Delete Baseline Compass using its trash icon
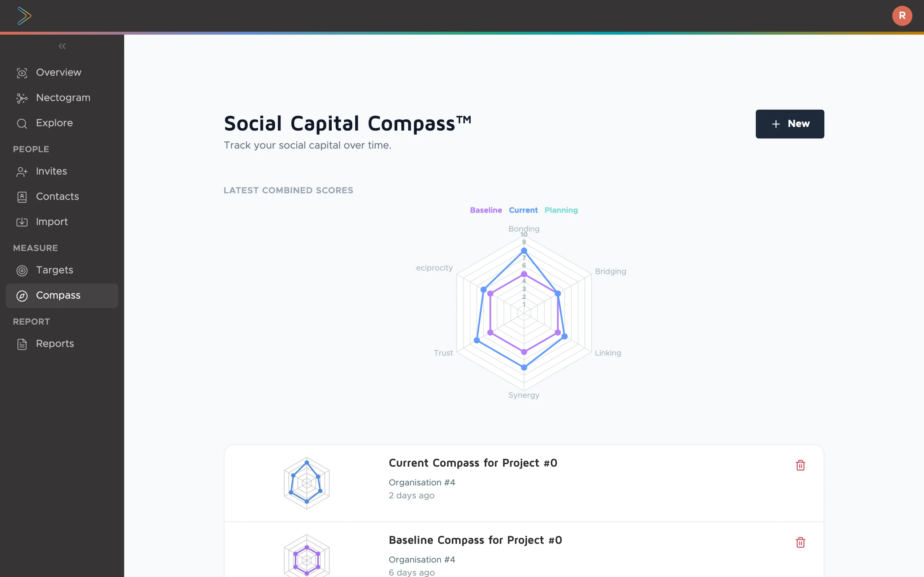This screenshot has height=577, width=924. (x=801, y=542)
